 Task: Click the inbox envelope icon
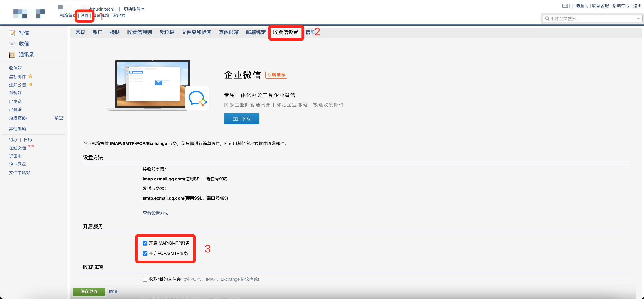[12, 44]
